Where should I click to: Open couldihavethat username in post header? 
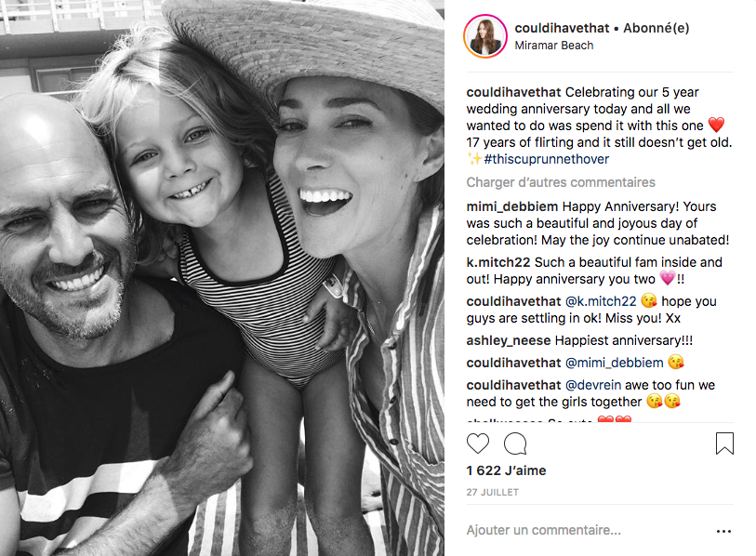pos(562,28)
